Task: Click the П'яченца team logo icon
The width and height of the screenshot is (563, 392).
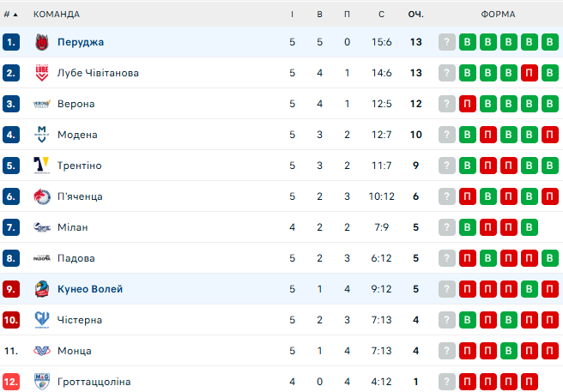Action: (x=41, y=196)
